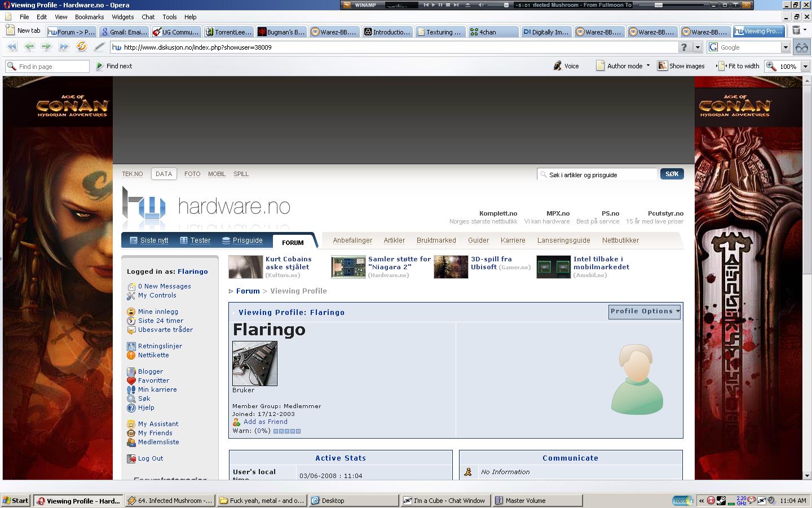Go back with the green back arrow
The height and width of the screenshot is (508, 812).
[29, 47]
